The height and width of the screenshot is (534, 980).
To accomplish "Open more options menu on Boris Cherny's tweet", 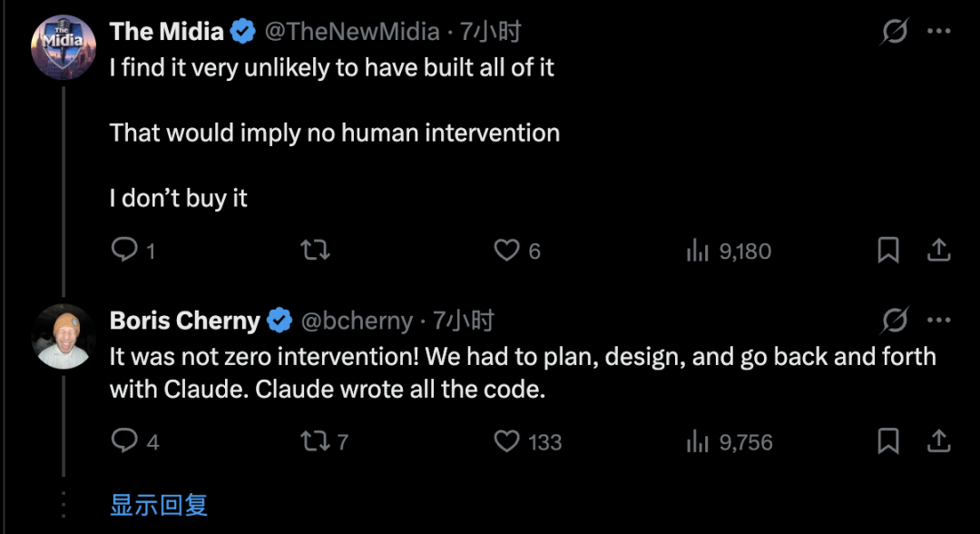I will point(938,320).
